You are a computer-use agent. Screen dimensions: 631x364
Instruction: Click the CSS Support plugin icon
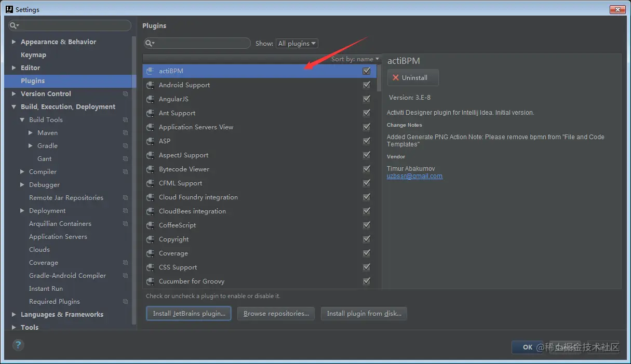pos(150,267)
